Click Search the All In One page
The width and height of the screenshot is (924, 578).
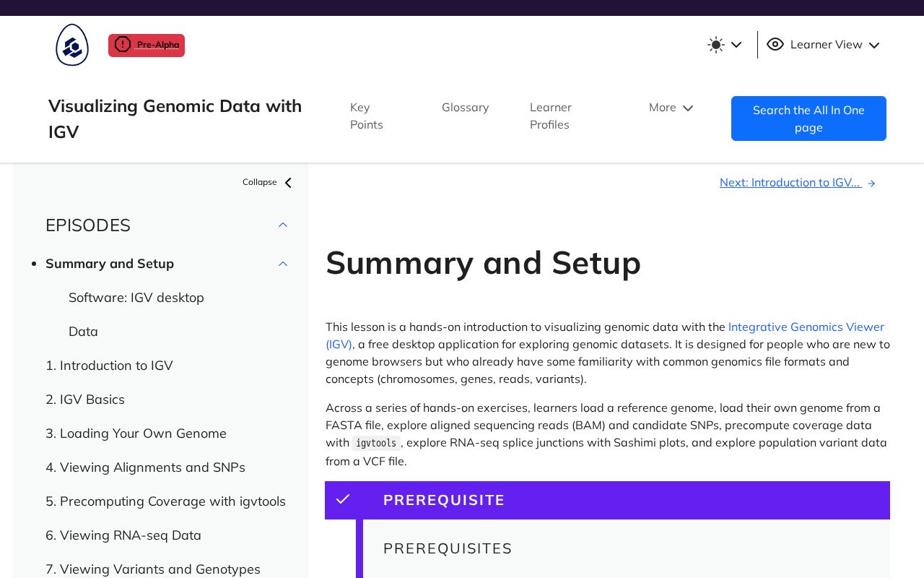point(808,118)
